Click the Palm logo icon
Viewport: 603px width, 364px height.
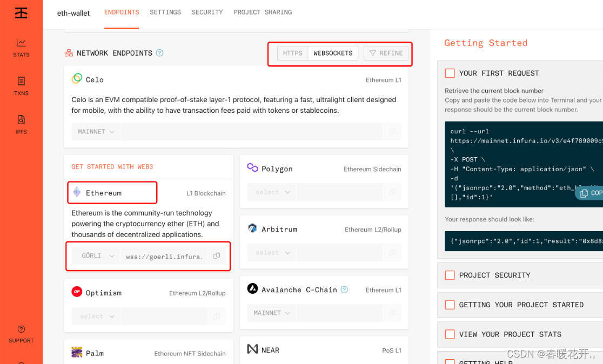coord(77,352)
